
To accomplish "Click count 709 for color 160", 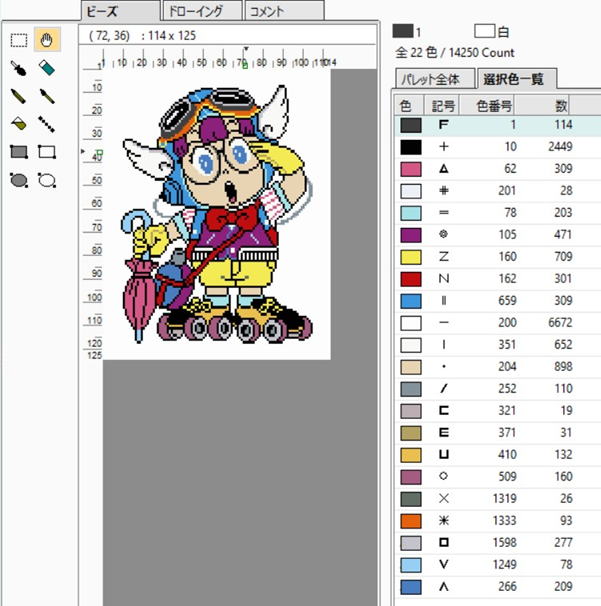I will tap(563, 257).
